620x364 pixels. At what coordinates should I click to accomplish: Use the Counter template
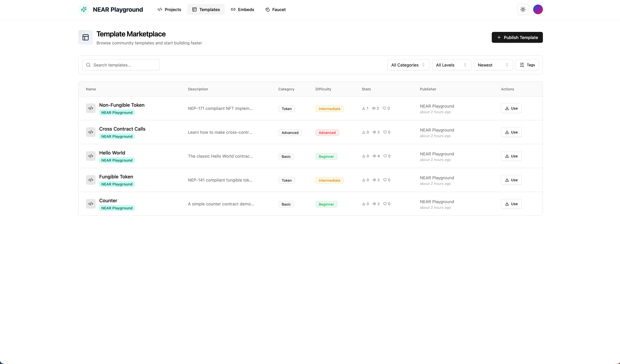(511, 204)
